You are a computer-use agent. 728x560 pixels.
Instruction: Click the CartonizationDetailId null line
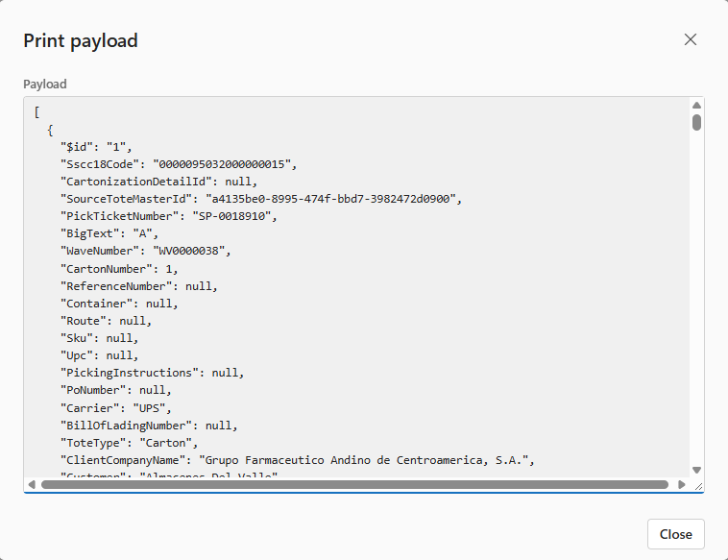point(158,182)
